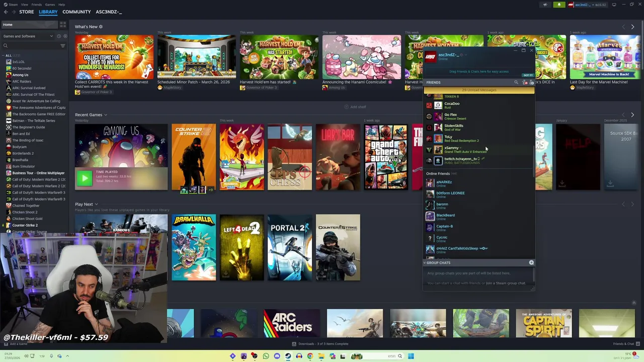Select Borderlands 2 in the library list
Image resolution: width=644 pixels, height=362 pixels.
click(x=23, y=153)
